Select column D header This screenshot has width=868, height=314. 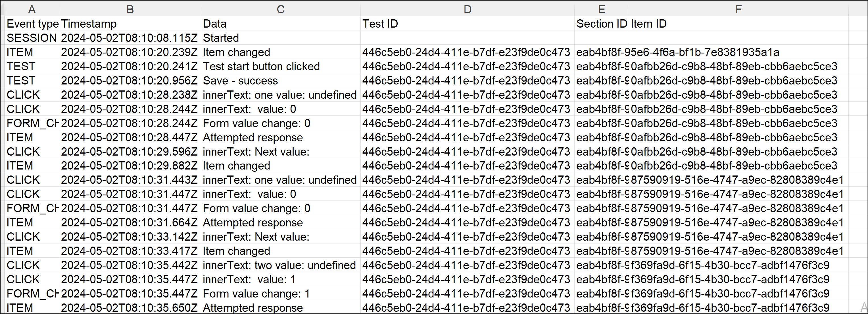coord(467,9)
